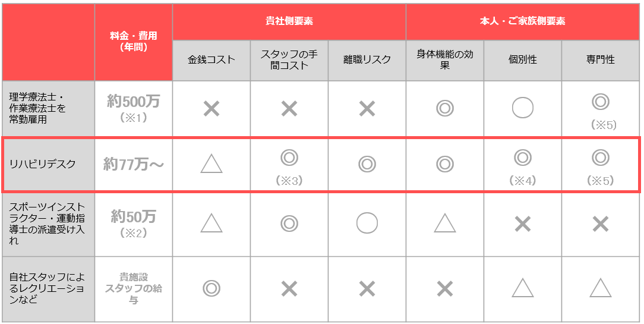The height and width of the screenshot is (324, 644).
Task: Click the X in 自社スタッフ 身体機能の効果 cell
Action: pos(445,289)
